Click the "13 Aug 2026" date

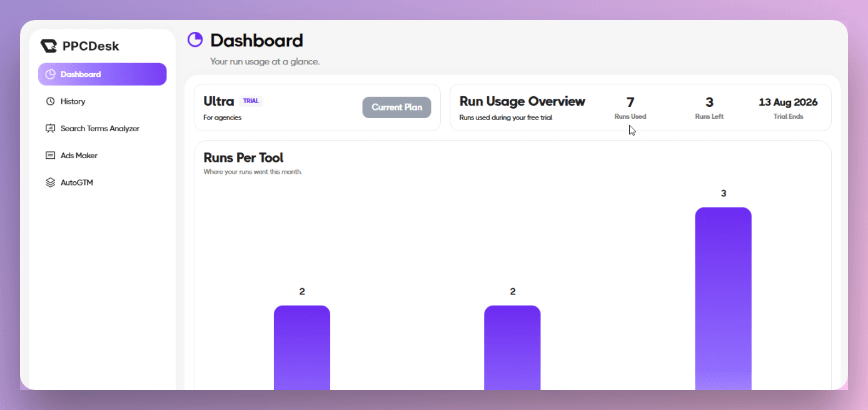coord(788,102)
